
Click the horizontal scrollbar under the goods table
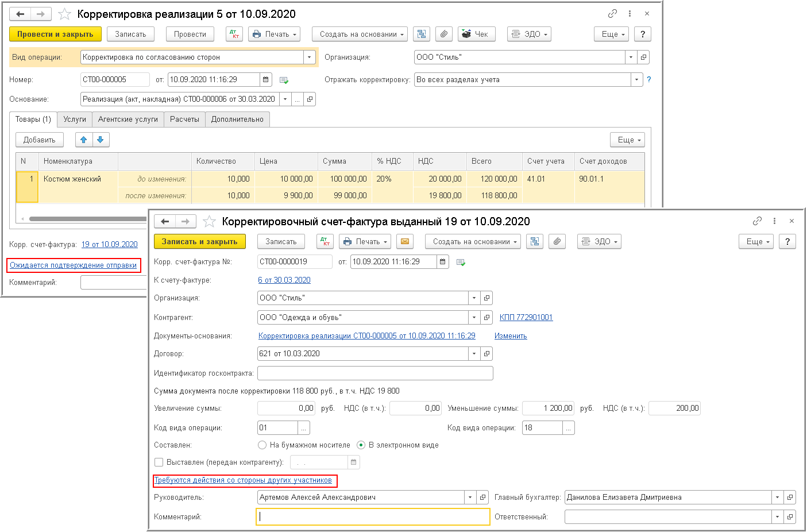coord(86,218)
